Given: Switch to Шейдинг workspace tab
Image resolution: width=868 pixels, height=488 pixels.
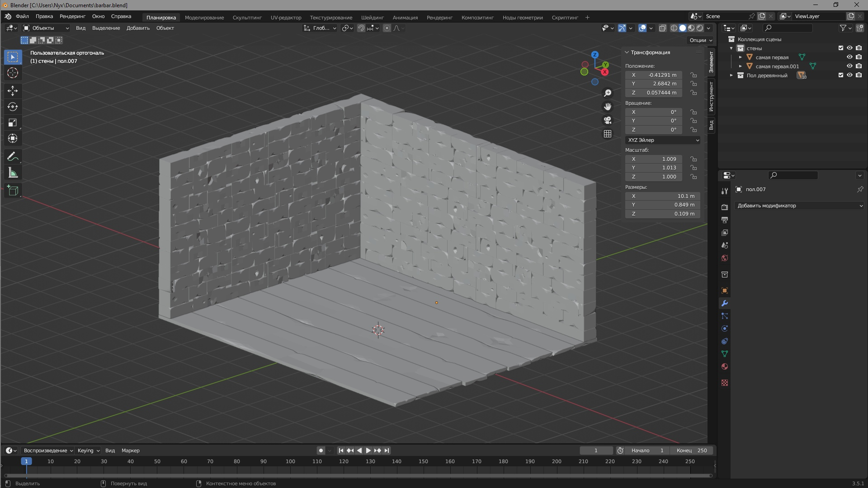Looking at the screenshot, I should [373, 18].
